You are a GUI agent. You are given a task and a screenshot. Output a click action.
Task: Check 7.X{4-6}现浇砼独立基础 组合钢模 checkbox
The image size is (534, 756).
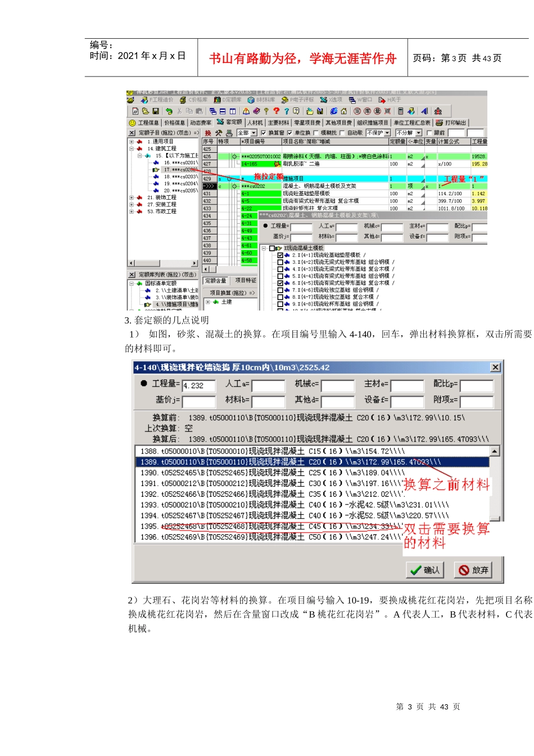280,290
